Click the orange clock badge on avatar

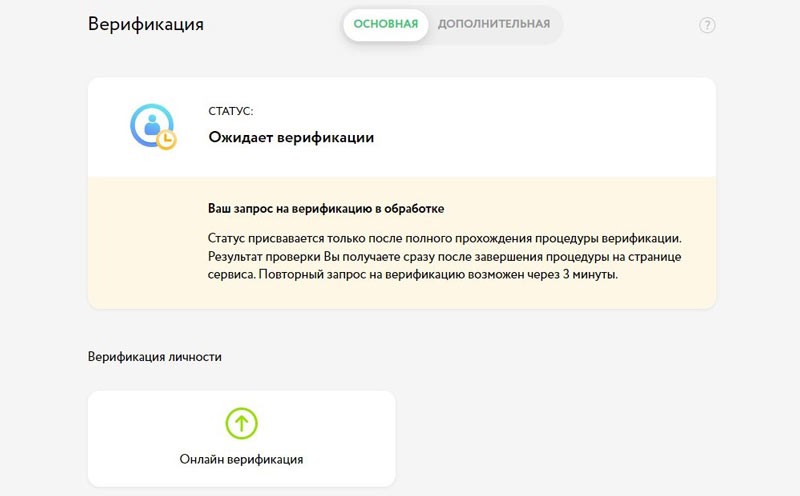coord(166,140)
